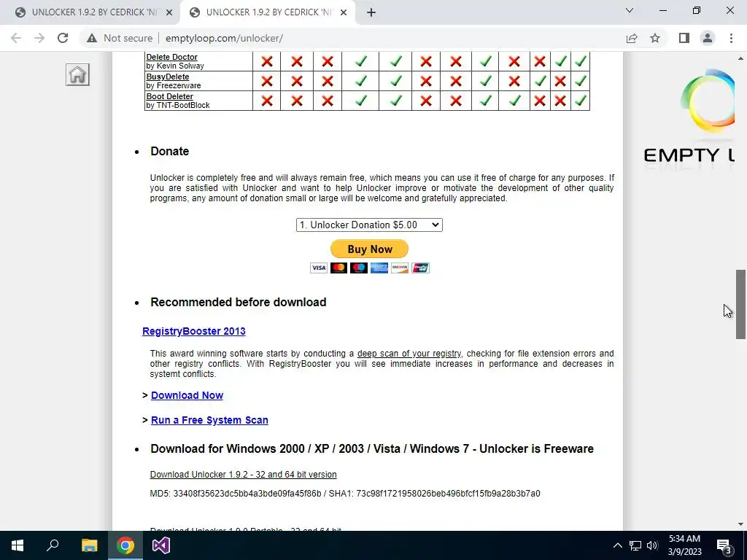This screenshot has width=747, height=560.
Task: Open the Windows Start menu
Action: [x=18, y=545]
